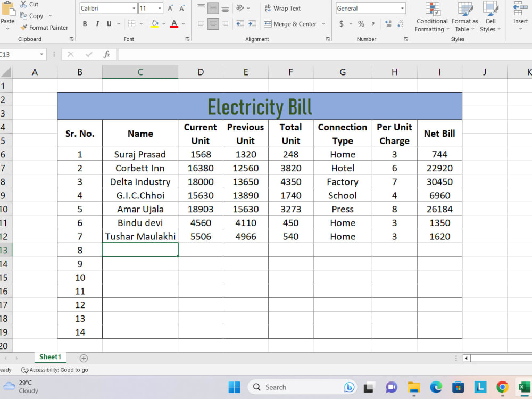532x399 pixels.
Task: Open Accessibility: Good to go status
Action: [55, 370]
